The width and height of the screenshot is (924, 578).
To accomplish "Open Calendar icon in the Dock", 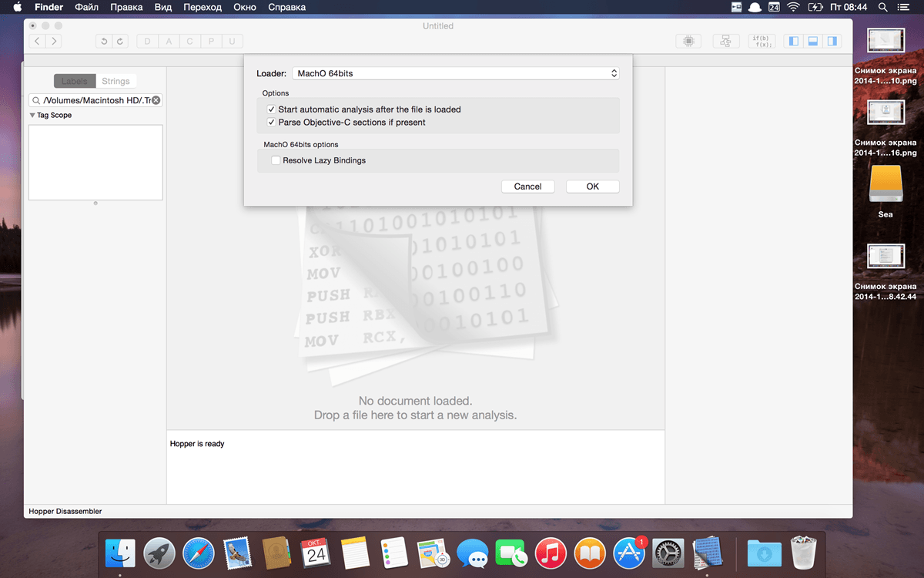I will coord(316,553).
